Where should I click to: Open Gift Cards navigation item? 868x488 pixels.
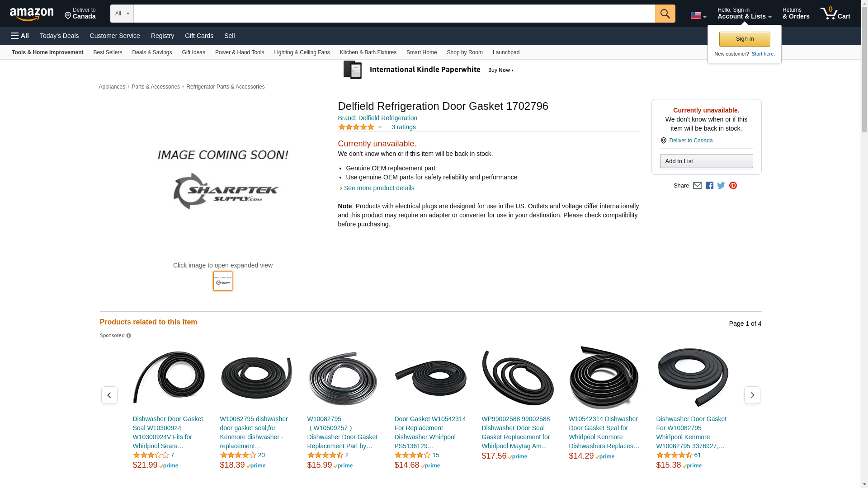199,36
